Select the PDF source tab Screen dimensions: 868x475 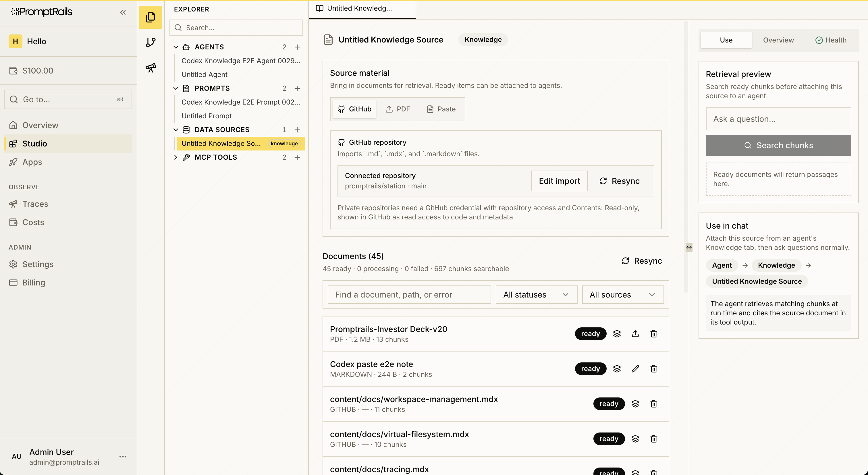click(x=398, y=109)
